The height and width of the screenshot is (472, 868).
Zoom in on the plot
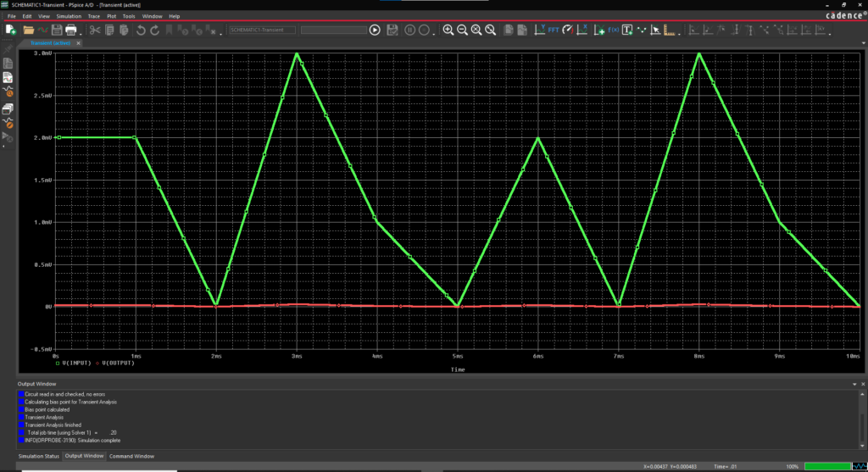click(x=448, y=30)
